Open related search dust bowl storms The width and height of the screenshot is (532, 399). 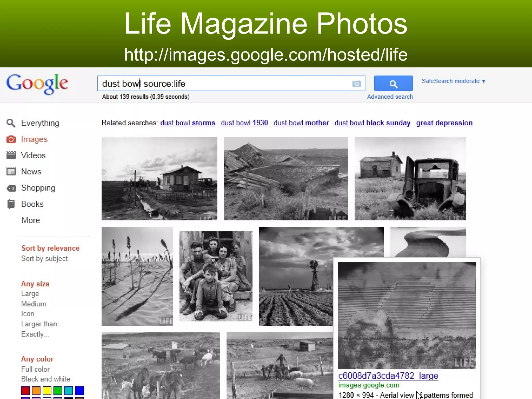[188, 123]
